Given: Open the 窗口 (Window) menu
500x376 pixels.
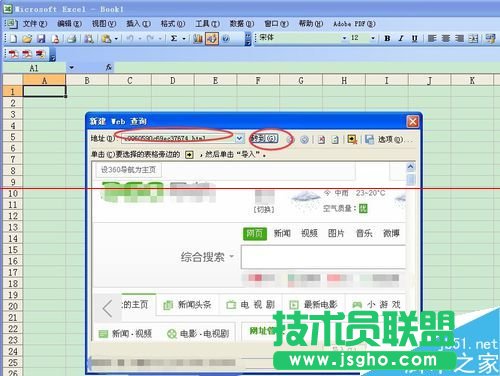Looking at the screenshot, I should 276,24.
